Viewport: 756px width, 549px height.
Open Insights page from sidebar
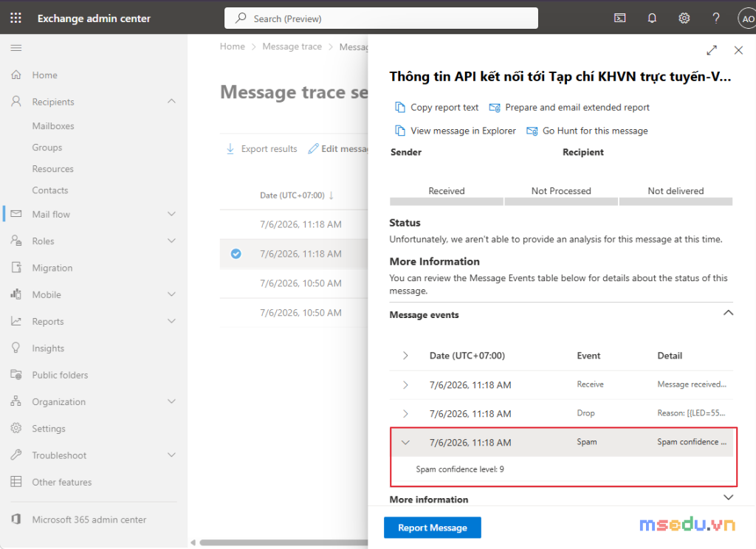point(48,348)
